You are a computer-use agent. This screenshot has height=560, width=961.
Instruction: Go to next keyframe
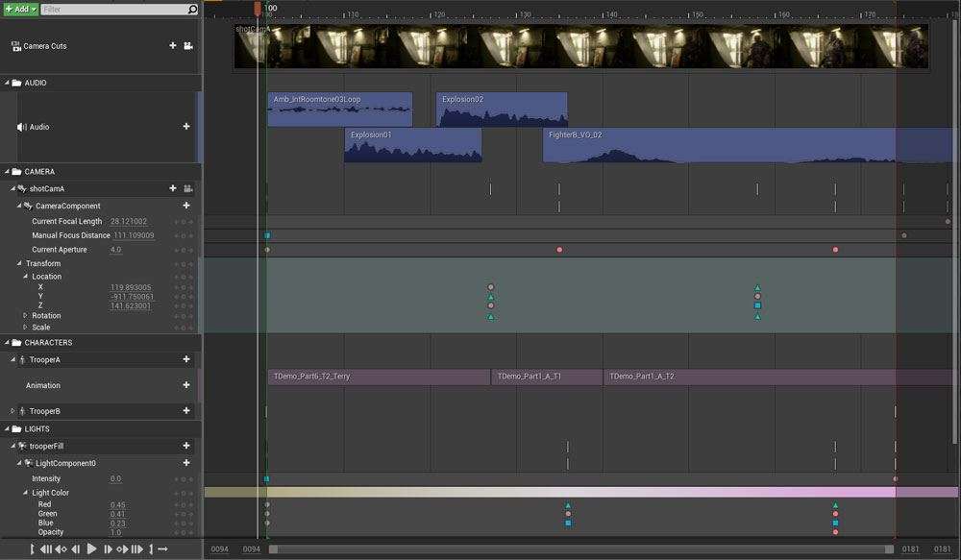pyautogui.click(x=122, y=549)
